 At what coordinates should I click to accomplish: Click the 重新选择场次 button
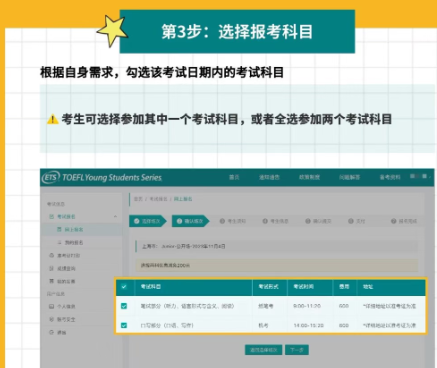pyautogui.click(x=264, y=350)
